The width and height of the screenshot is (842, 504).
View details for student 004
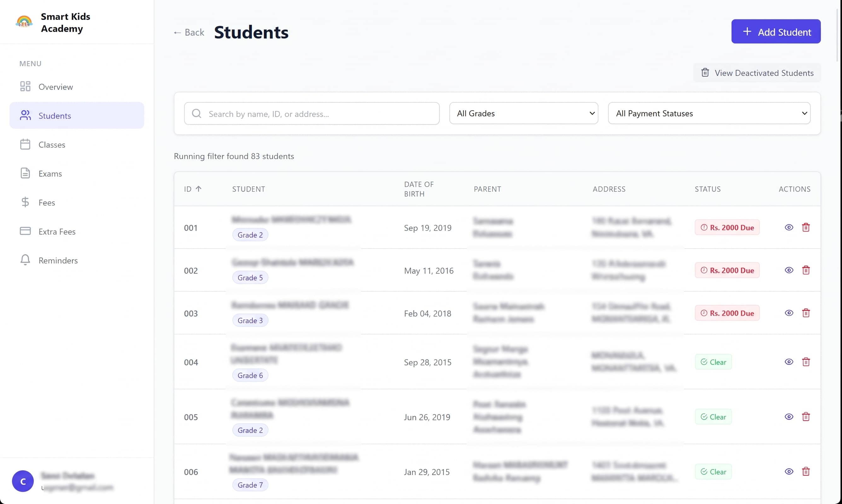789,362
